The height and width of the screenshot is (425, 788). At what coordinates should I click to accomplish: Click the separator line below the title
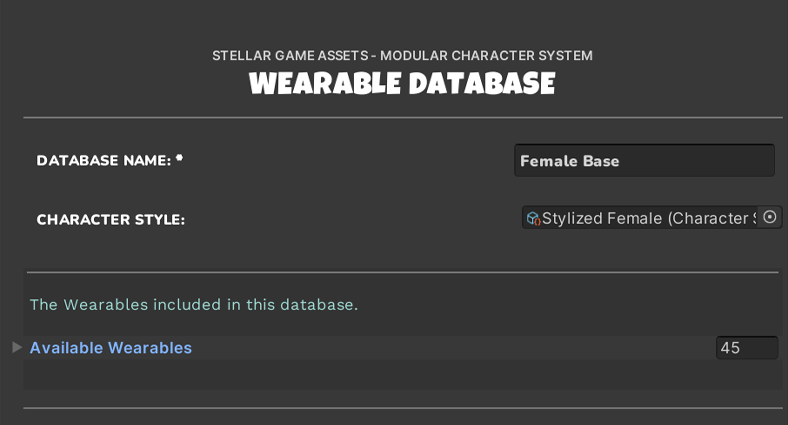pos(400,118)
